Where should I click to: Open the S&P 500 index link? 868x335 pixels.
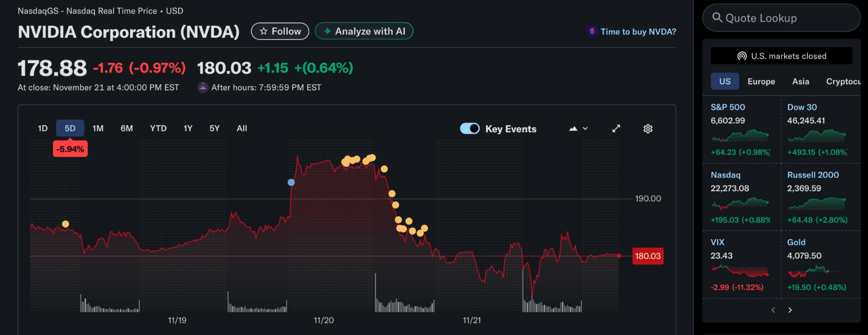(x=728, y=107)
